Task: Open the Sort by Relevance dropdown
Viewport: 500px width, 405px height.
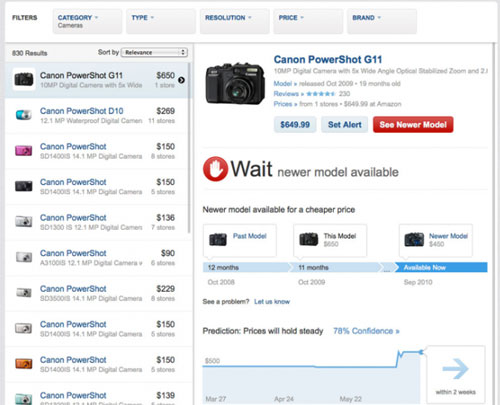Action: tap(154, 52)
